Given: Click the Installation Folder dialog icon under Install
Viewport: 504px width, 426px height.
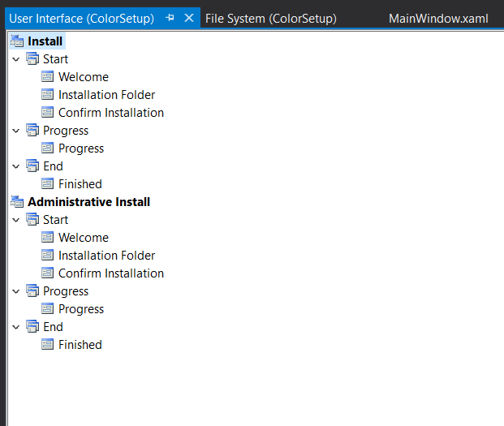Looking at the screenshot, I should coord(48,94).
